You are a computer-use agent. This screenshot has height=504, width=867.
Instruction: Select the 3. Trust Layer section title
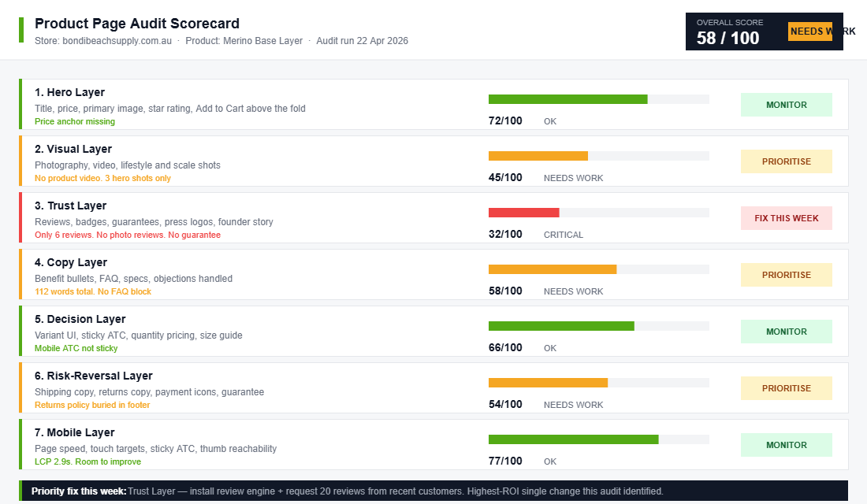click(69, 206)
